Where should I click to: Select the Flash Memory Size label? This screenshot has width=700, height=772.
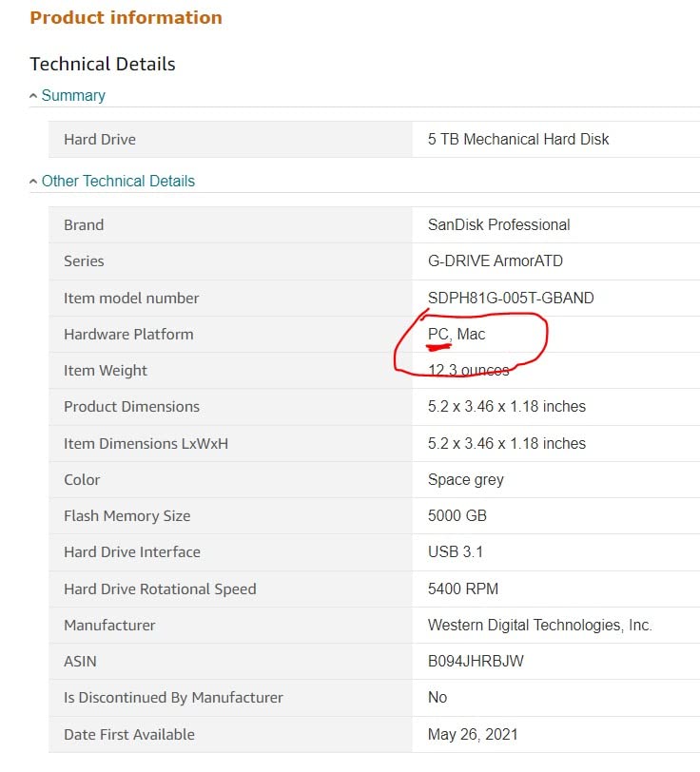pos(127,516)
